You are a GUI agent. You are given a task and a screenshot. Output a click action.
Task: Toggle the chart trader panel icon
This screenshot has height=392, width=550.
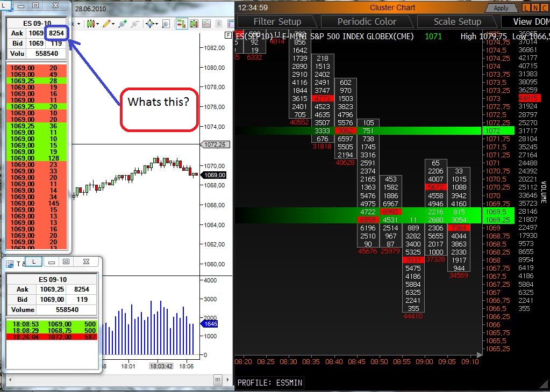tap(181, 24)
